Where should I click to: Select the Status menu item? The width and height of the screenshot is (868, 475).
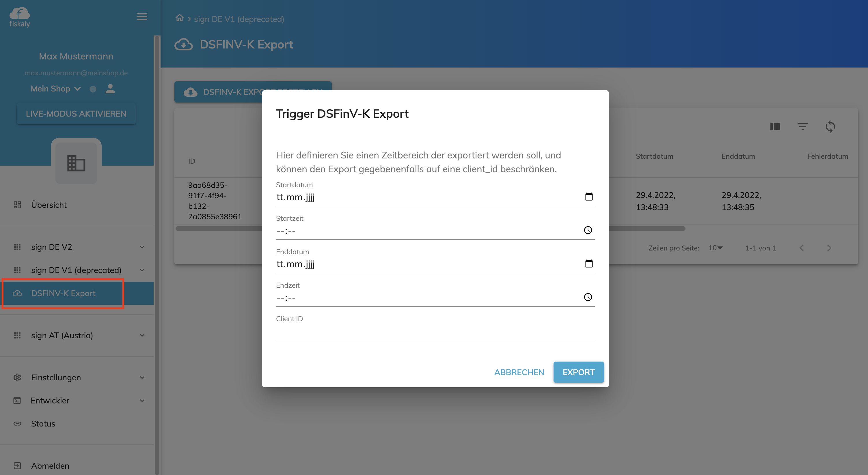43,424
